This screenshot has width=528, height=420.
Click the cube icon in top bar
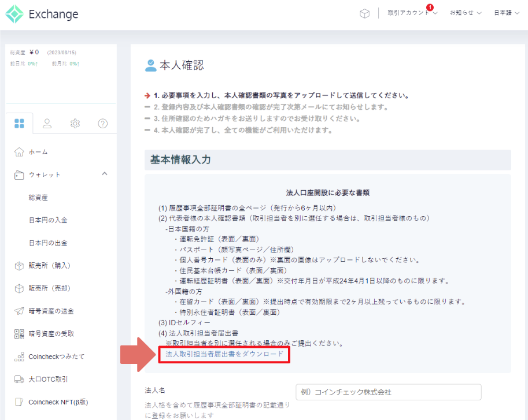365,13
